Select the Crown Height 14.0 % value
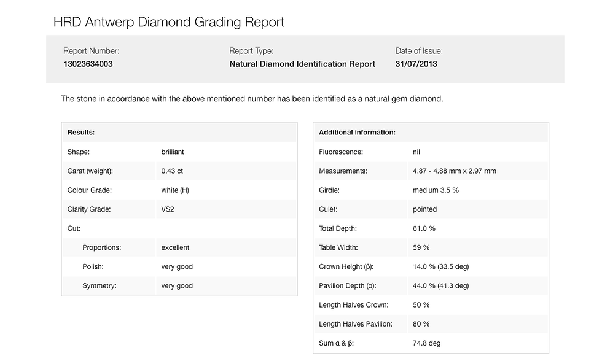 pyautogui.click(x=441, y=267)
